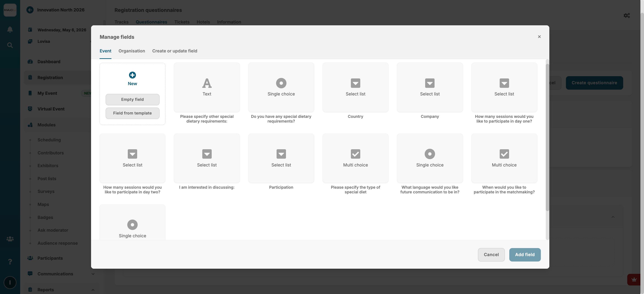
Task: Select the single choice special dietary requirements field
Action: click(x=281, y=87)
